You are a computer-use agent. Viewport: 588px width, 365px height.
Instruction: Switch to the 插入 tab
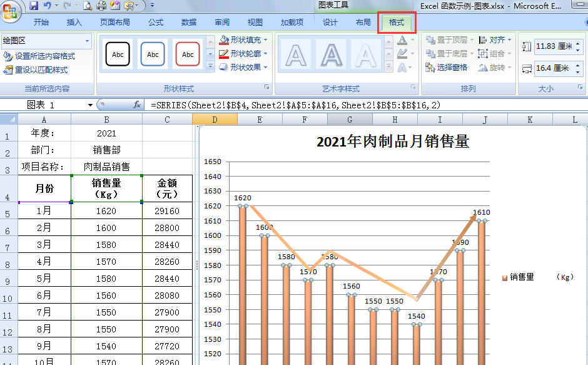point(74,23)
